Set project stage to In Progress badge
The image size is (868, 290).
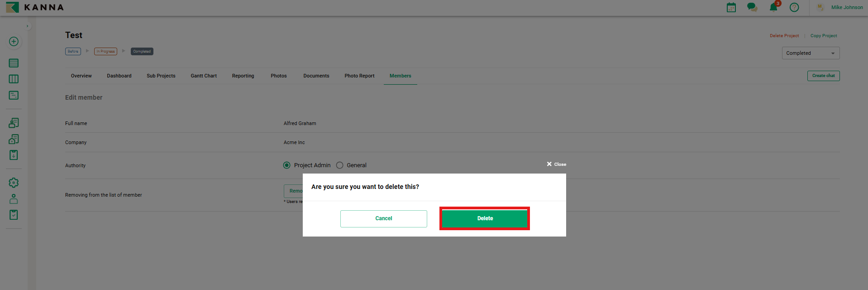point(105,52)
